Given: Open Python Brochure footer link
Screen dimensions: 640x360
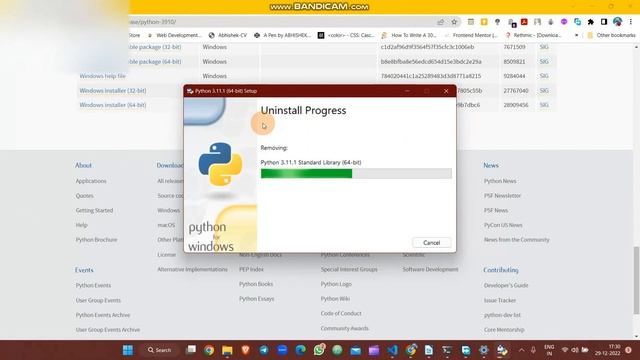Looking at the screenshot, I should point(96,240).
